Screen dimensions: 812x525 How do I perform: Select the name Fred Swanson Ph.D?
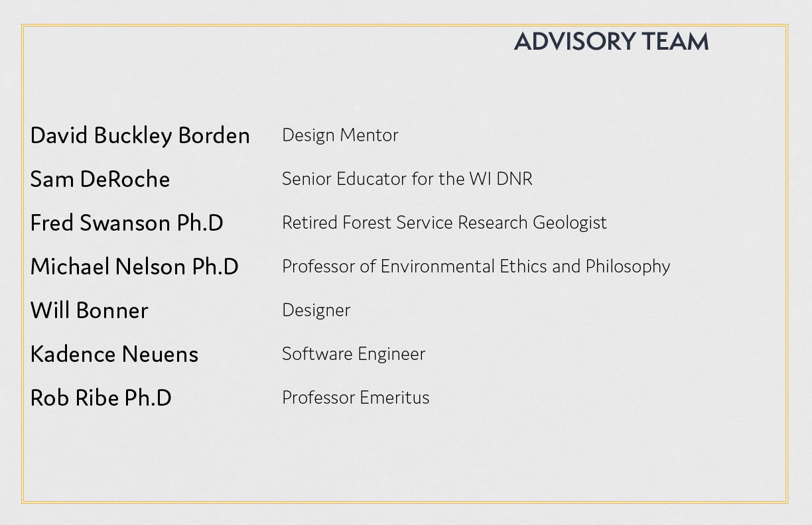tap(127, 223)
